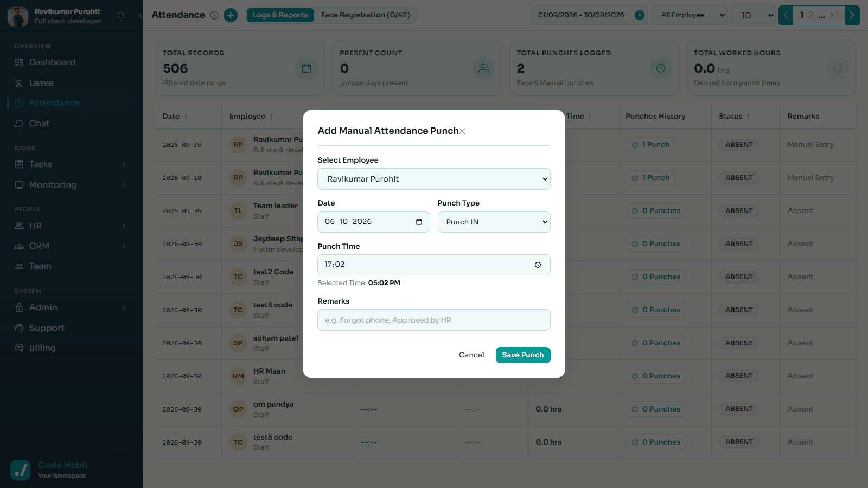Go to the next page arrow

click(852, 15)
